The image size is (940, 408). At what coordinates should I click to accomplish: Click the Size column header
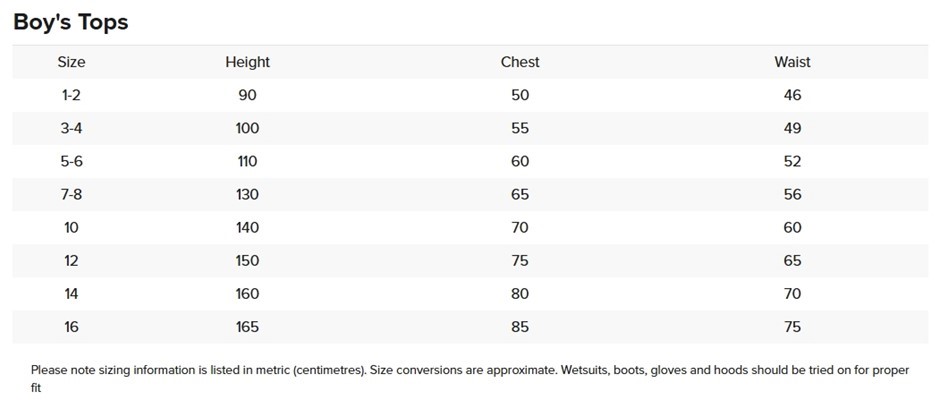click(71, 62)
